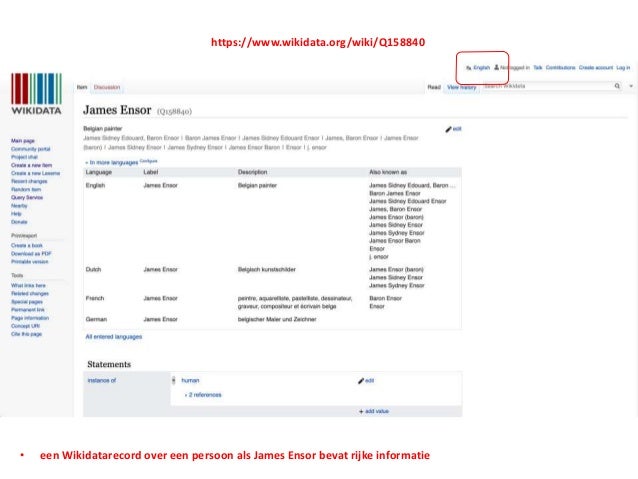The image size is (638, 479).
Task: Click Create a new Lexeme
Action: click(x=35, y=173)
